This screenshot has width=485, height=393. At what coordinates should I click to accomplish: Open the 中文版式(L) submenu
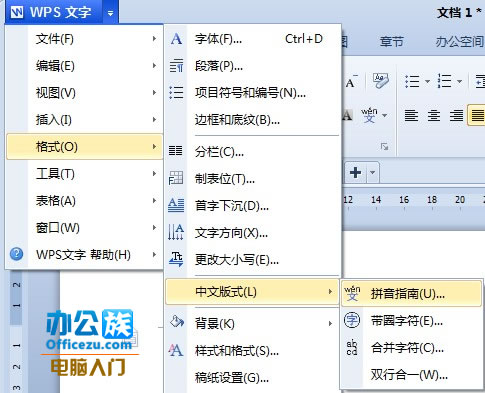pyautogui.click(x=252, y=292)
